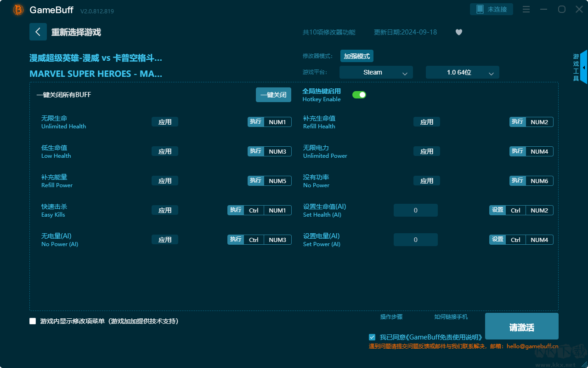
Task: Open the 操作步骤 instructions link
Action: 391,317
